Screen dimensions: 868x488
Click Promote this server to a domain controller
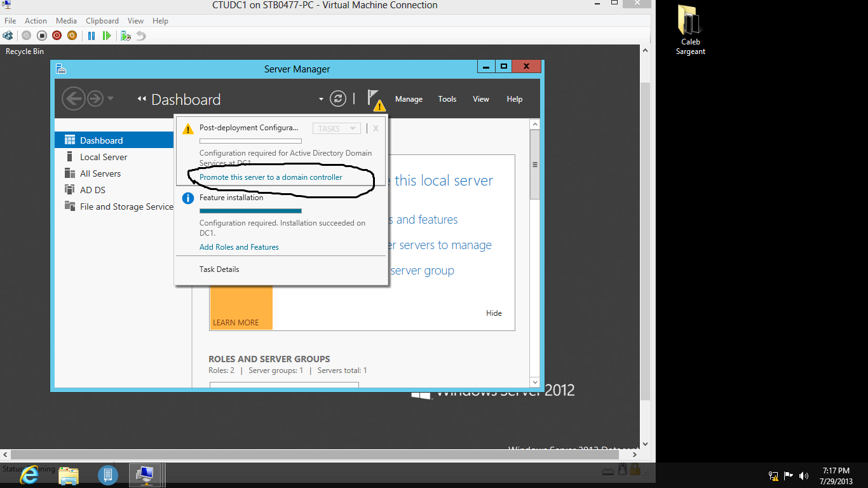(271, 177)
